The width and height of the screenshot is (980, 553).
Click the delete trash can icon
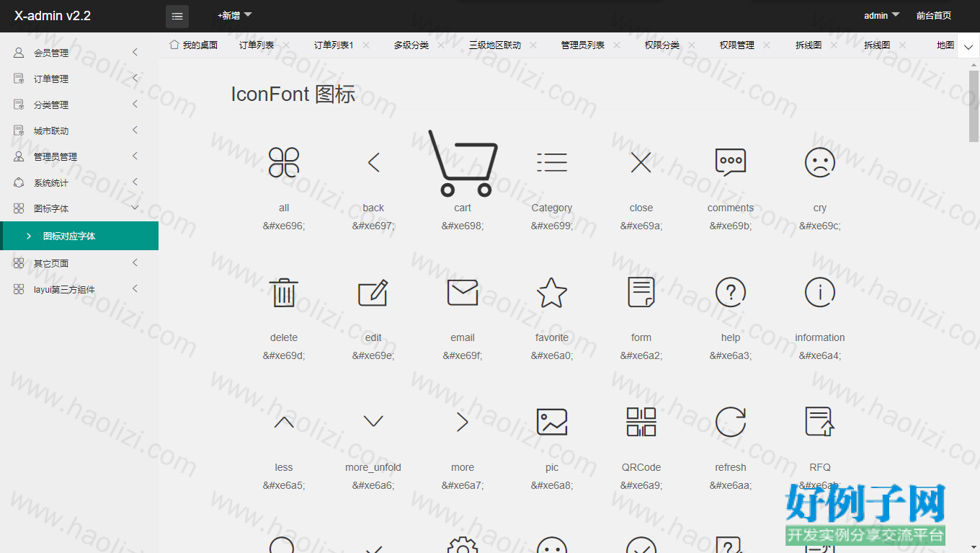click(x=284, y=292)
